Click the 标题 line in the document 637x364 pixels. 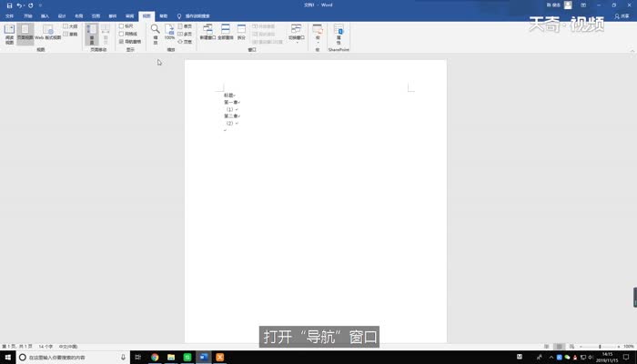[x=229, y=96]
